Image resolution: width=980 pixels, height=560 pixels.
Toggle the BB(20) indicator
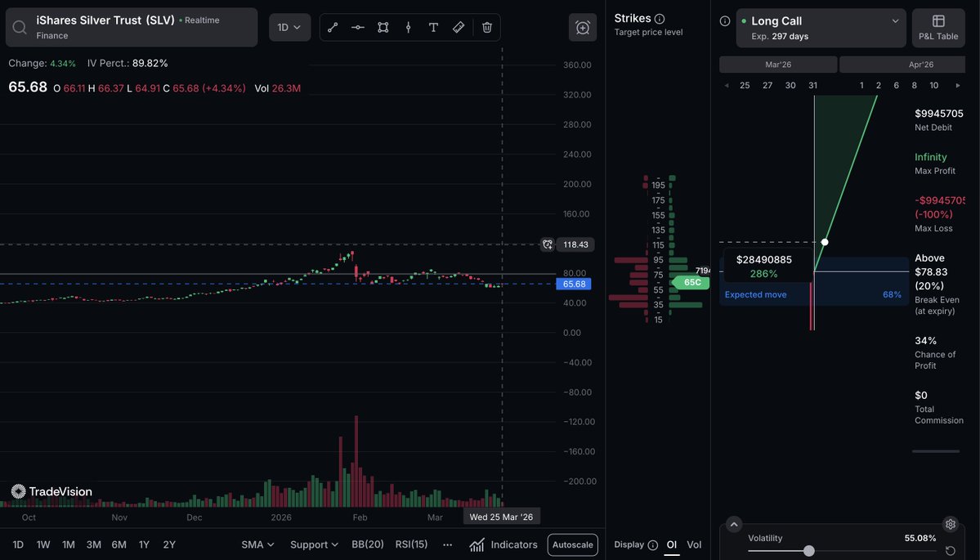pos(368,544)
